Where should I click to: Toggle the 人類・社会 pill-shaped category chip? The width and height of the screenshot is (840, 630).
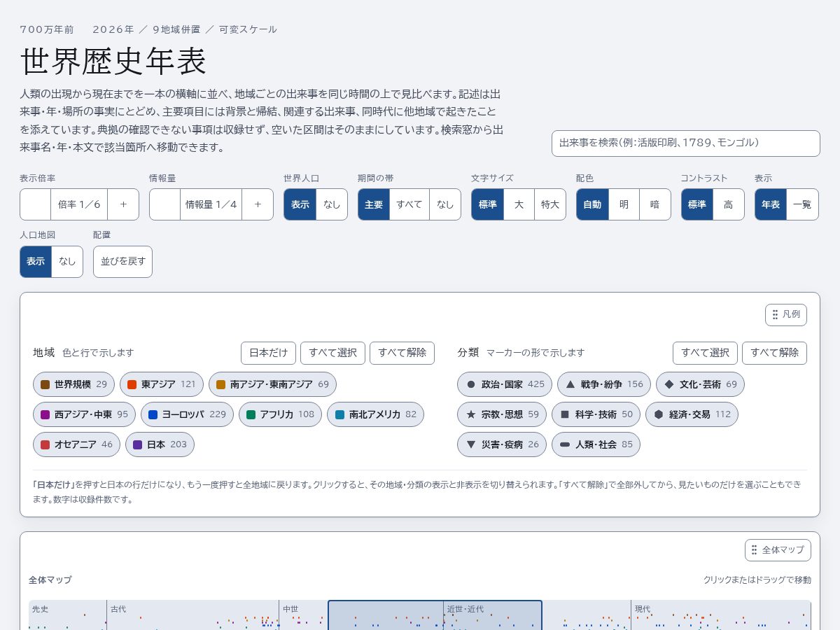596,444
